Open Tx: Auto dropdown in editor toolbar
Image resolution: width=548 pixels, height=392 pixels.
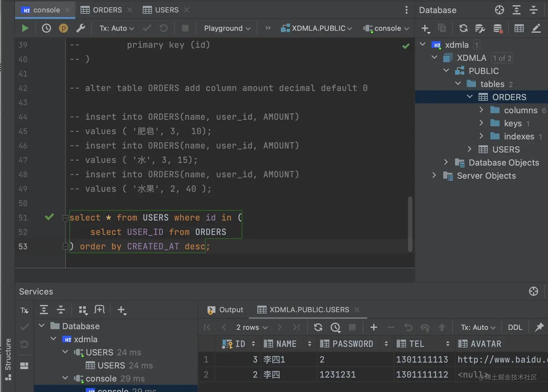(117, 28)
